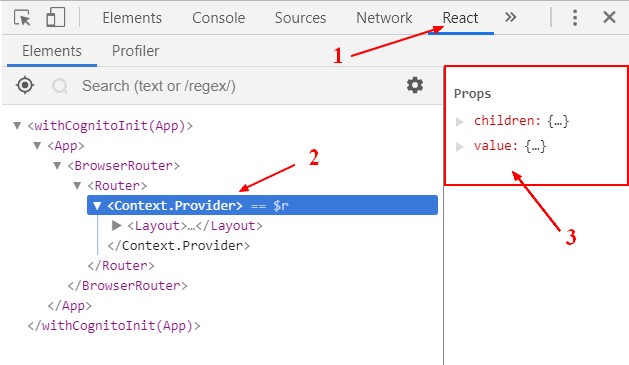Click the search magnifier icon
The width and height of the screenshot is (629, 365).
[x=60, y=86]
